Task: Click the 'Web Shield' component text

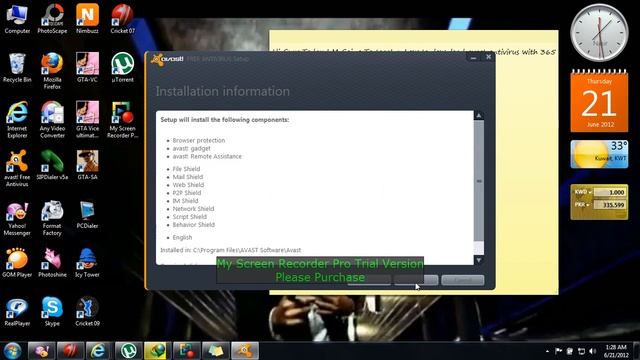Action: pyautogui.click(x=188, y=184)
